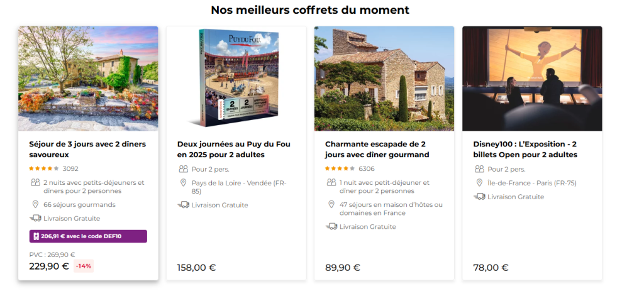Click the star rating showing 3092 reviews
This screenshot has width=644, height=291.
coord(44,168)
